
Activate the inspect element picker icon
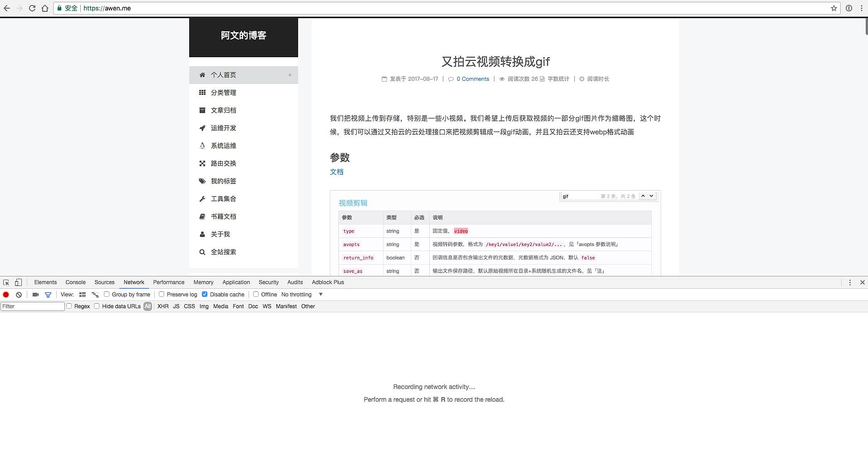[x=6, y=282]
